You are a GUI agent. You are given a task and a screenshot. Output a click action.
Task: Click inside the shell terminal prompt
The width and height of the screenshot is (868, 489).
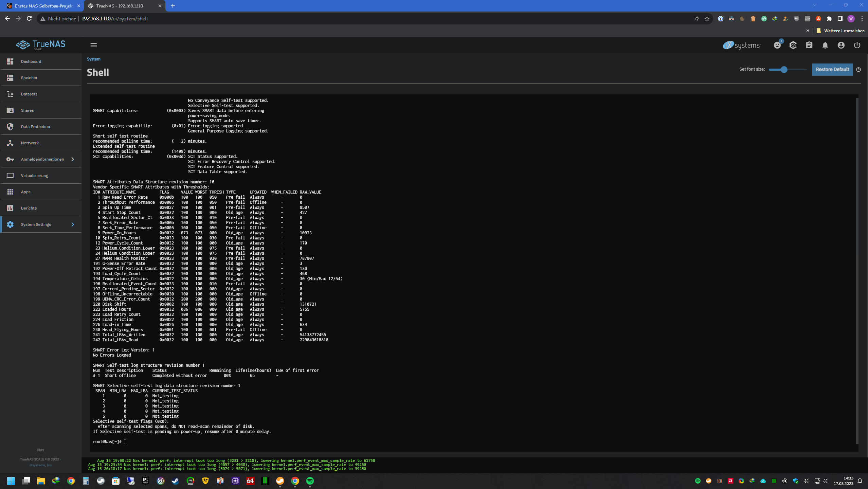[125, 441]
